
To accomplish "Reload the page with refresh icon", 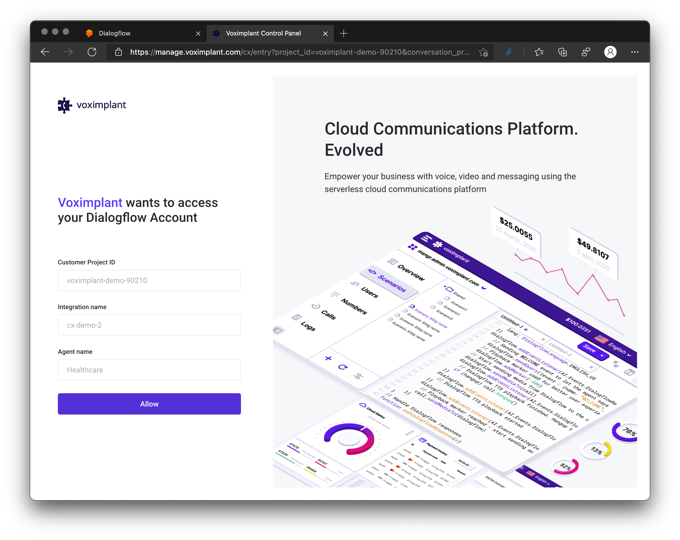I will pos(92,52).
